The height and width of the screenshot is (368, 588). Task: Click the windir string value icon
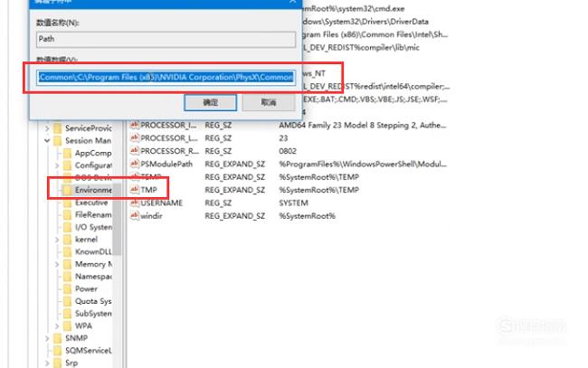(134, 215)
